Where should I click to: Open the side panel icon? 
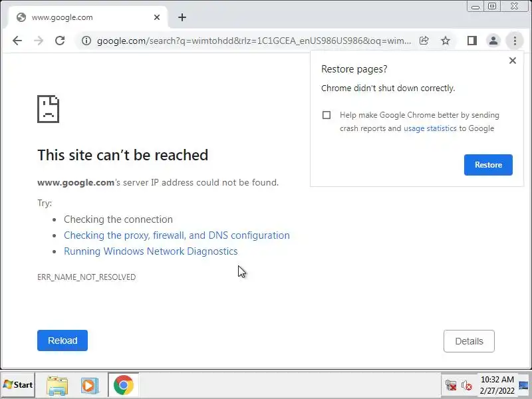(472, 41)
